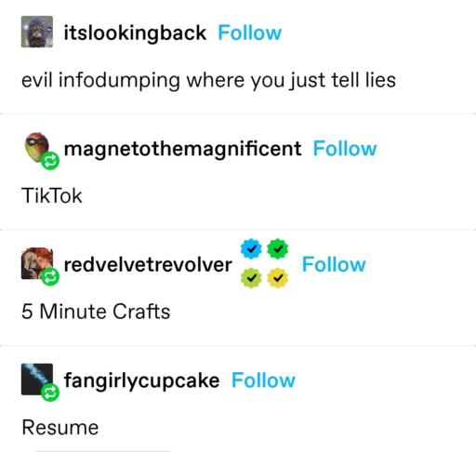Click fangirlycupcake's reblog badge icon
The width and height of the screenshot is (476, 452).
pyautogui.click(x=50, y=392)
